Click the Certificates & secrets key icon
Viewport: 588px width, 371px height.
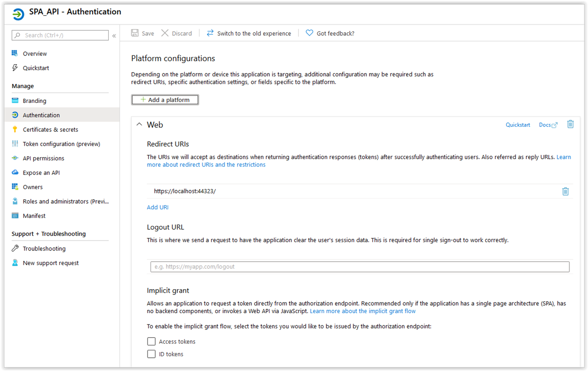15,129
